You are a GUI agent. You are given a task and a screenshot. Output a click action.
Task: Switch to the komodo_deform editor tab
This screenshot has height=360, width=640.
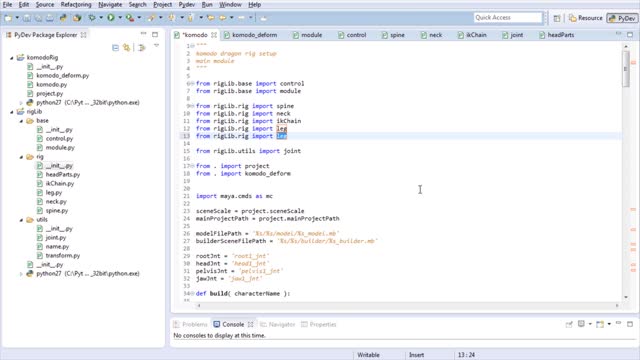tap(250, 35)
